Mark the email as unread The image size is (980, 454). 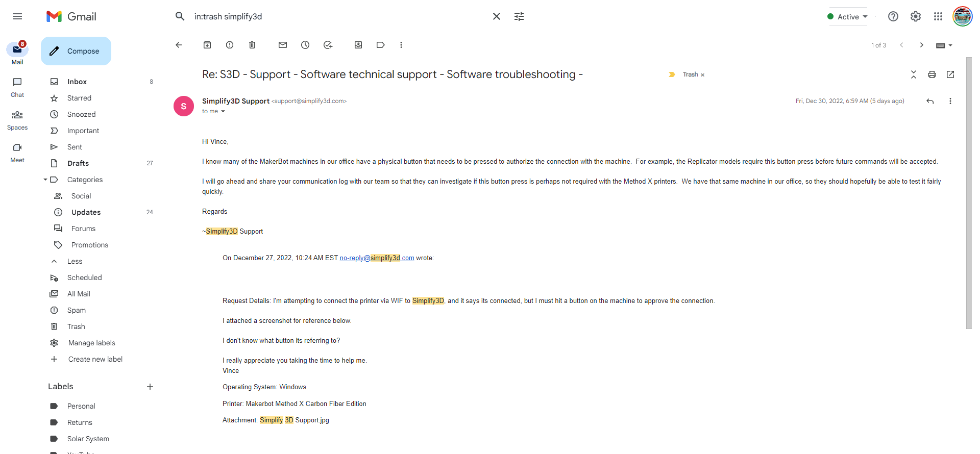[x=283, y=45]
